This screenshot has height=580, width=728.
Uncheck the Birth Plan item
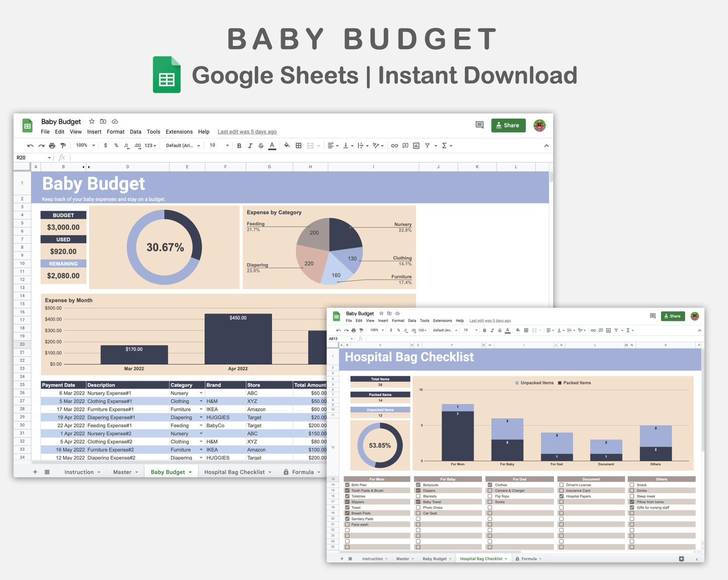(347, 484)
